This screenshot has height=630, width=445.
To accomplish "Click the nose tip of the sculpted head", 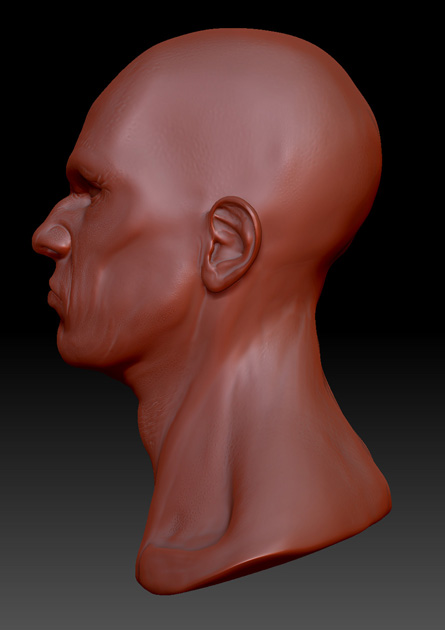I will [x=41, y=242].
